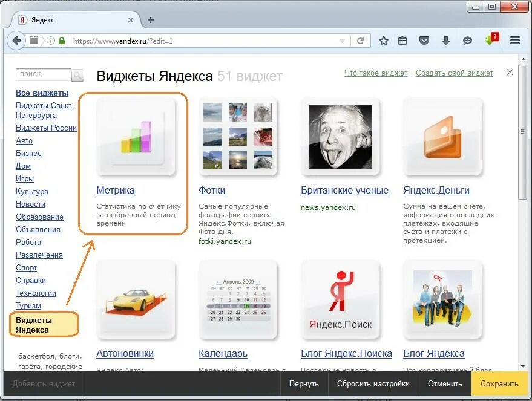The height and width of the screenshot is (401, 532).
Task: Select the Культура category
Action: 32,192
